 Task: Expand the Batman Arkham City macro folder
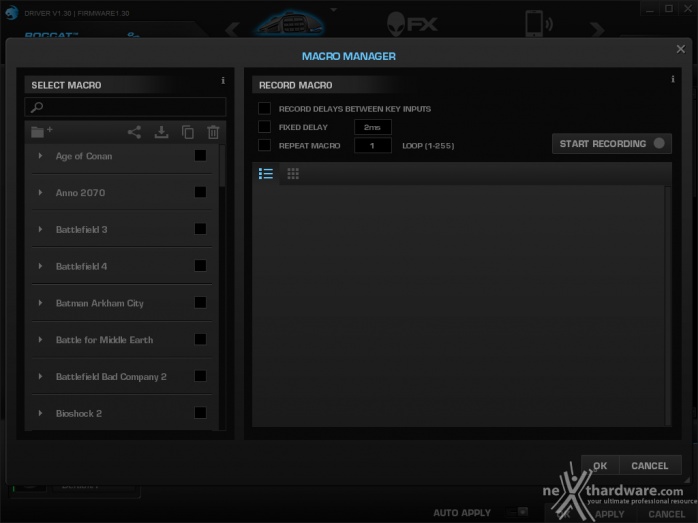(40, 303)
